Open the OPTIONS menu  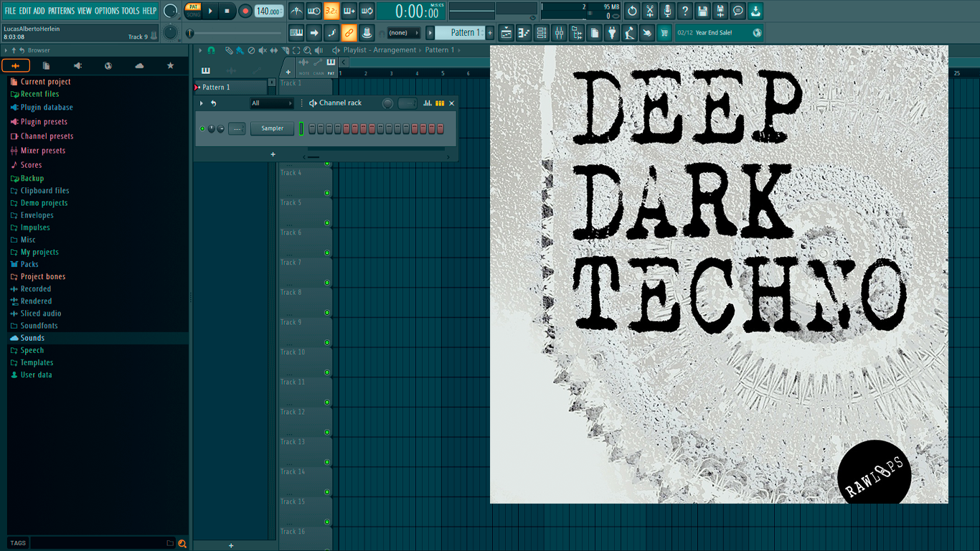point(107,11)
